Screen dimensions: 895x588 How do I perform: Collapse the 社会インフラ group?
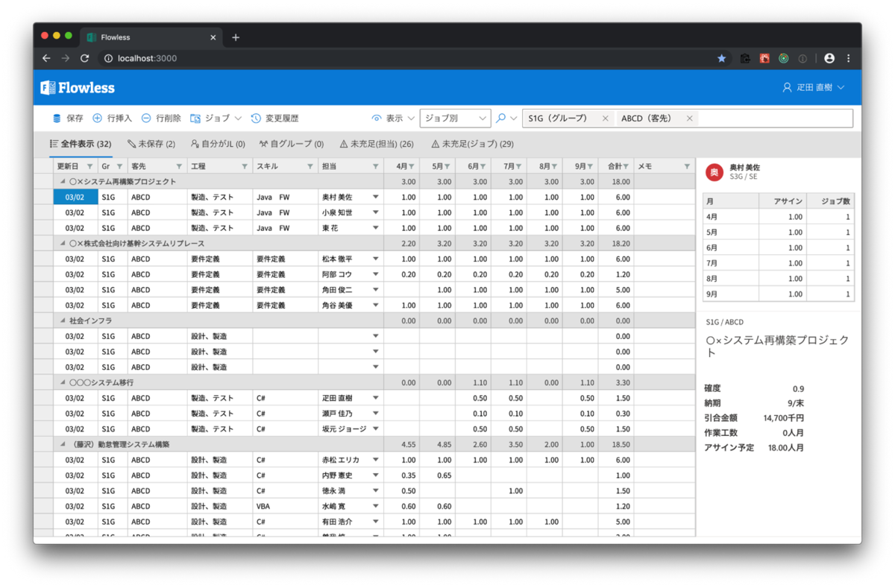[63, 321]
